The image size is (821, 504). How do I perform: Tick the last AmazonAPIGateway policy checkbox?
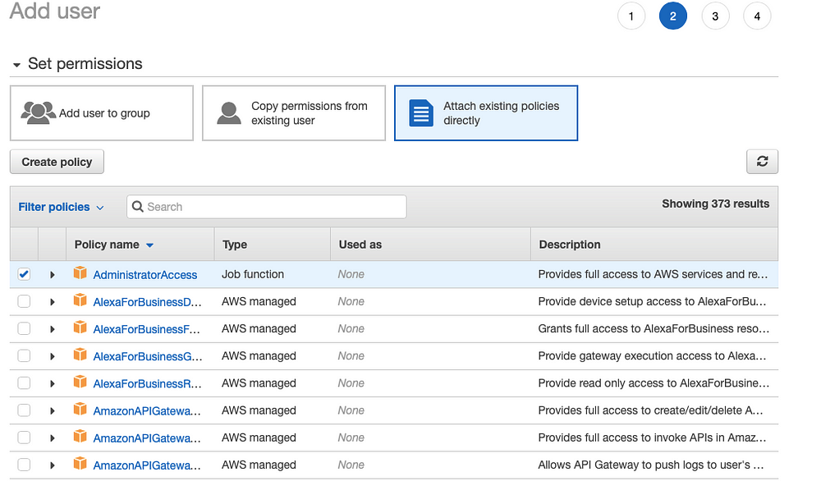point(24,465)
